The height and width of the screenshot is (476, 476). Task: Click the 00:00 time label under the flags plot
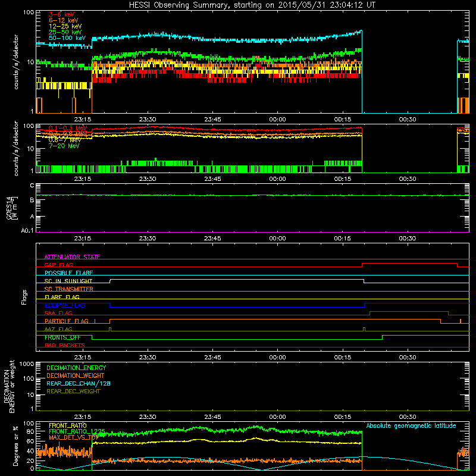click(x=277, y=358)
